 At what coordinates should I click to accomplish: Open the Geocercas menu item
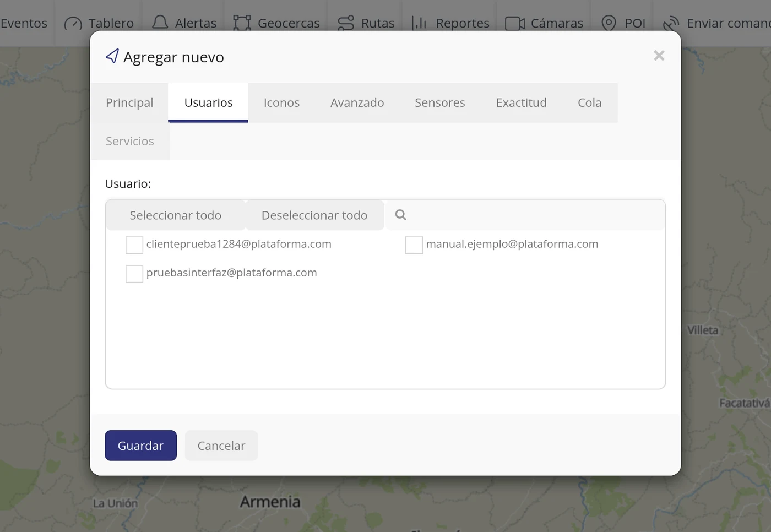pos(276,23)
